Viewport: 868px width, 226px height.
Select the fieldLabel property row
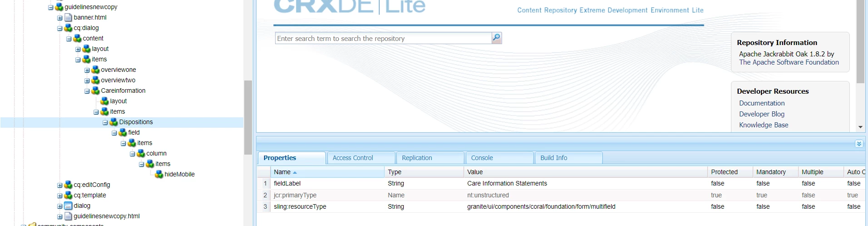click(562, 183)
